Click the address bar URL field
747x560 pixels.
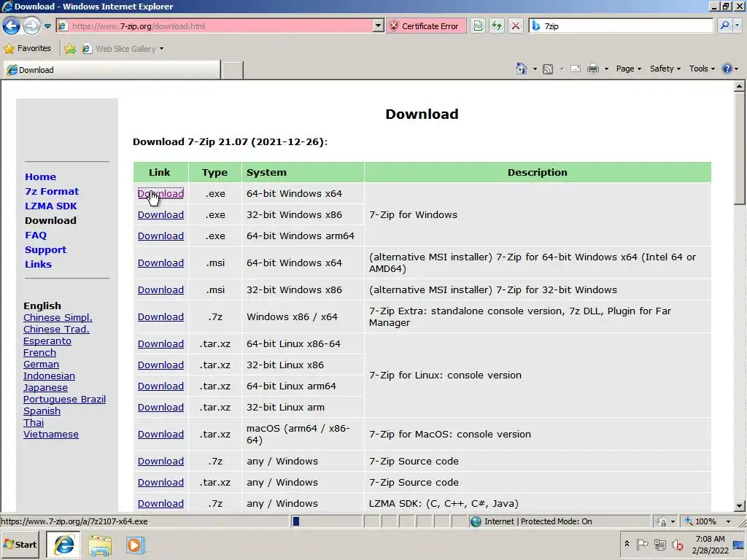pyautogui.click(x=214, y=26)
